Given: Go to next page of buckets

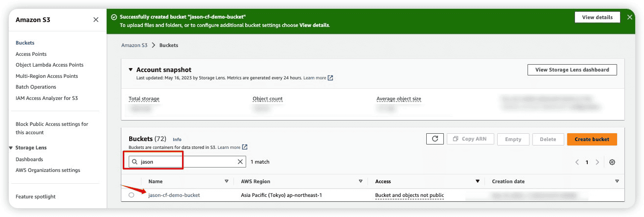Looking at the screenshot, I should (x=597, y=162).
